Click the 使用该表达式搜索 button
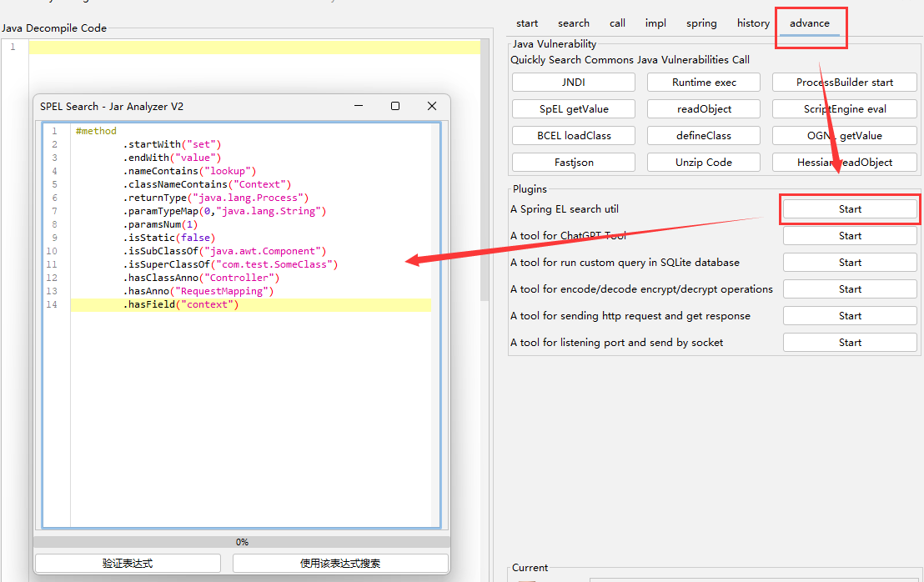 pyautogui.click(x=340, y=564)
